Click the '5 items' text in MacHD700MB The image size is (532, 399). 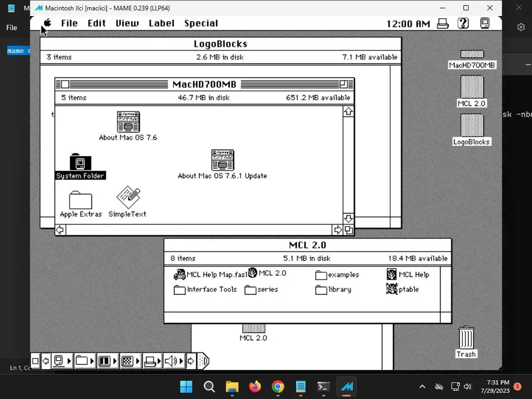pos(74,98)
